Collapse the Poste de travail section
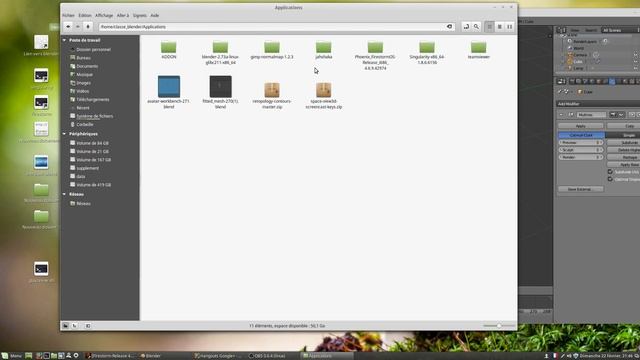 [x=64, y=40]
